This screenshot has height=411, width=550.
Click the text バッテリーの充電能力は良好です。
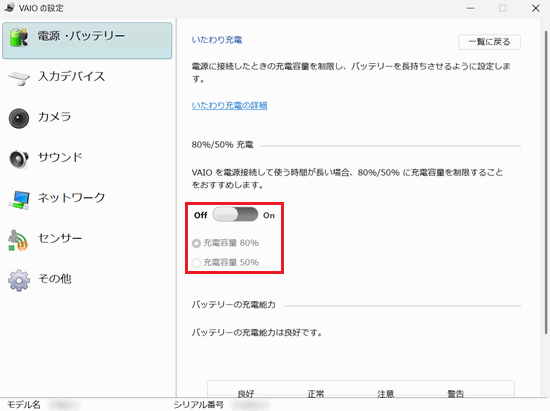pyautogui.click(x=257, y=332)
